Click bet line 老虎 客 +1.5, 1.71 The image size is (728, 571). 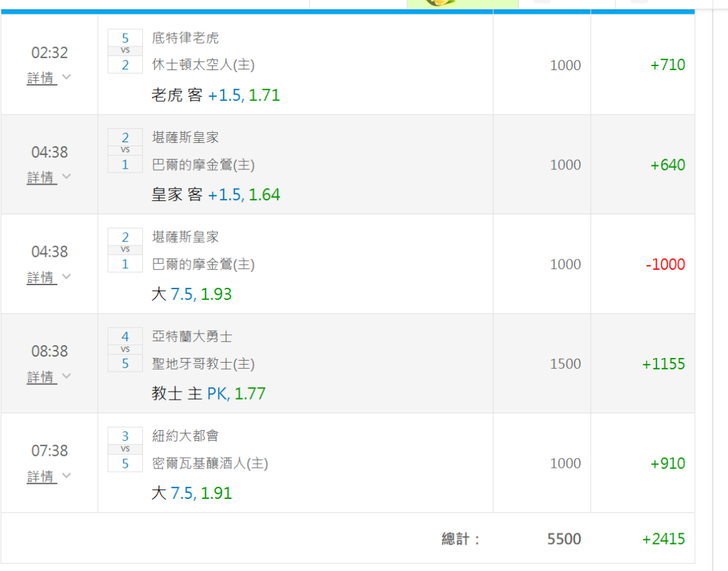pyautogui.click(x=216, y=95)
